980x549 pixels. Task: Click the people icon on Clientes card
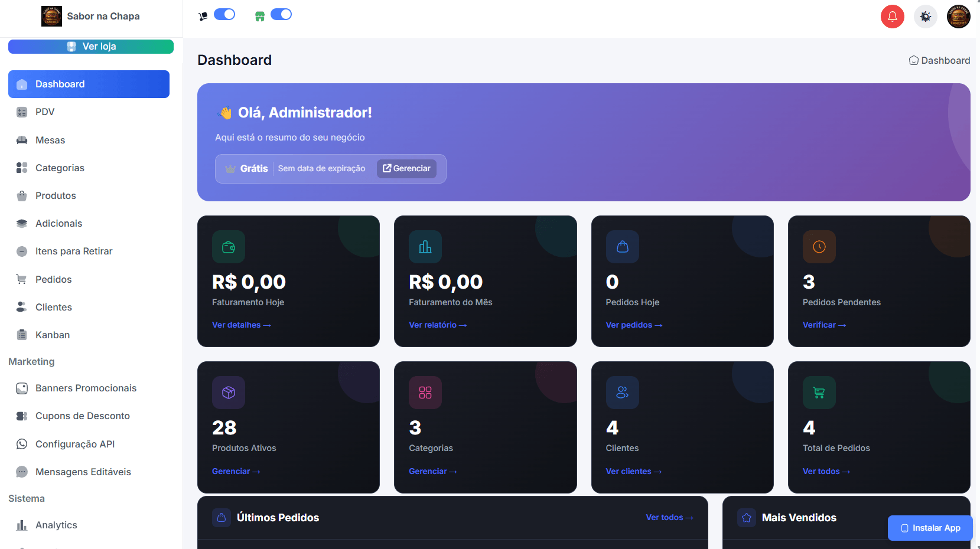(x=623, y=393)
